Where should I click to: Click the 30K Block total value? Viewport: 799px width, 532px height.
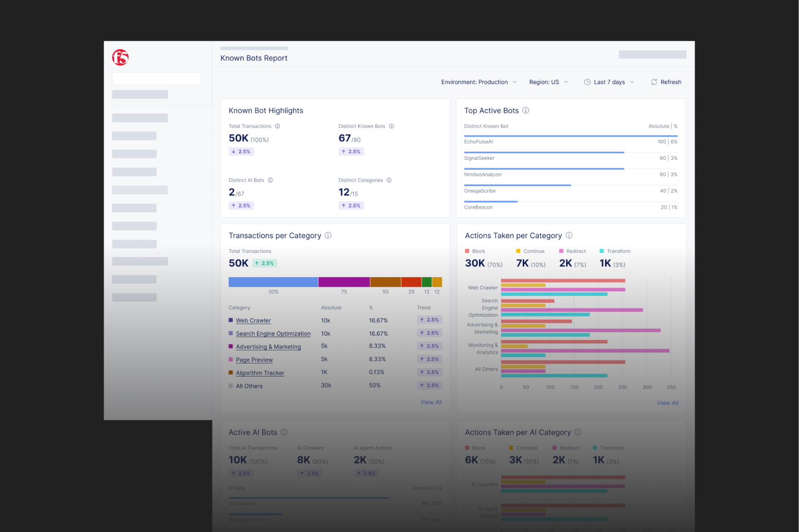475,263
